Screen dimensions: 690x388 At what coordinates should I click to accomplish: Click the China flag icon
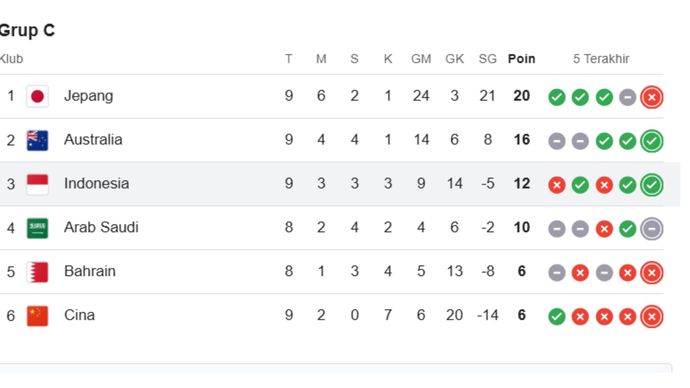[x=37, y=316]
